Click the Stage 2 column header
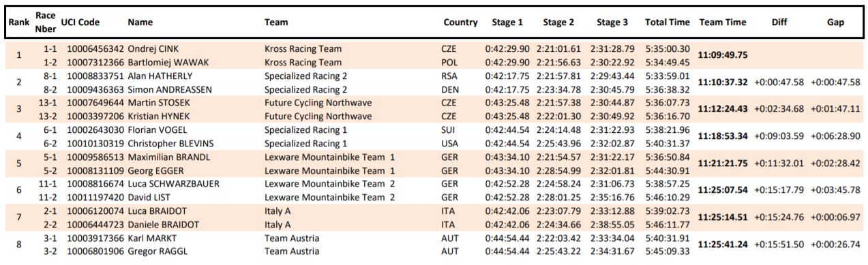Viewport: 868px width, 265px height. 558,22
